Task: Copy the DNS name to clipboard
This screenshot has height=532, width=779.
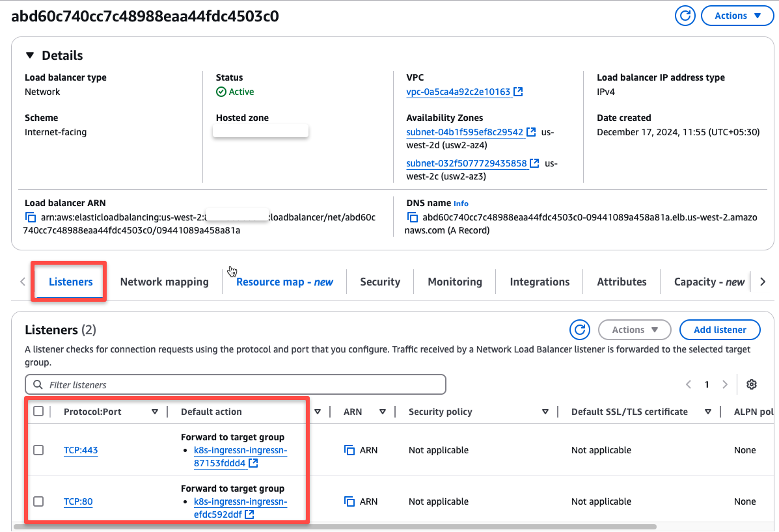Action: point(414,218)
